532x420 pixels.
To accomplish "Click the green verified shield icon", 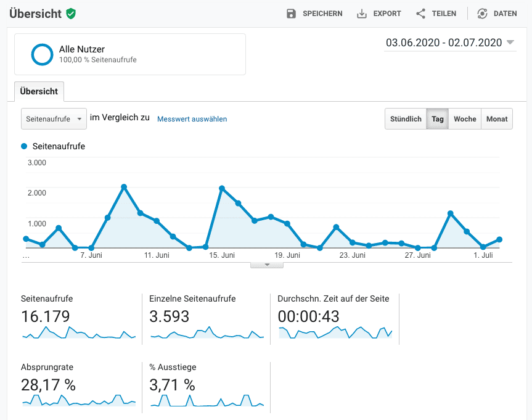I will click(72, 14).
